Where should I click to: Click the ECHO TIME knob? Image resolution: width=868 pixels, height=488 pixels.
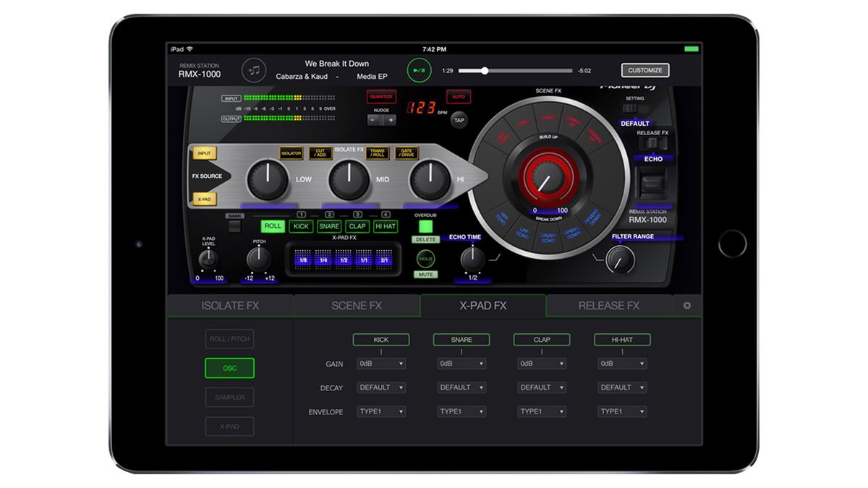click(x=472, y=258)
